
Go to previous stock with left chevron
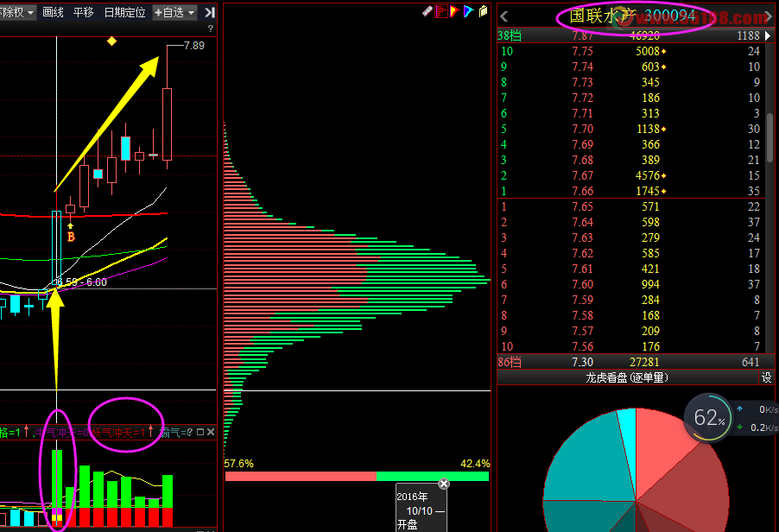(504, 16)
